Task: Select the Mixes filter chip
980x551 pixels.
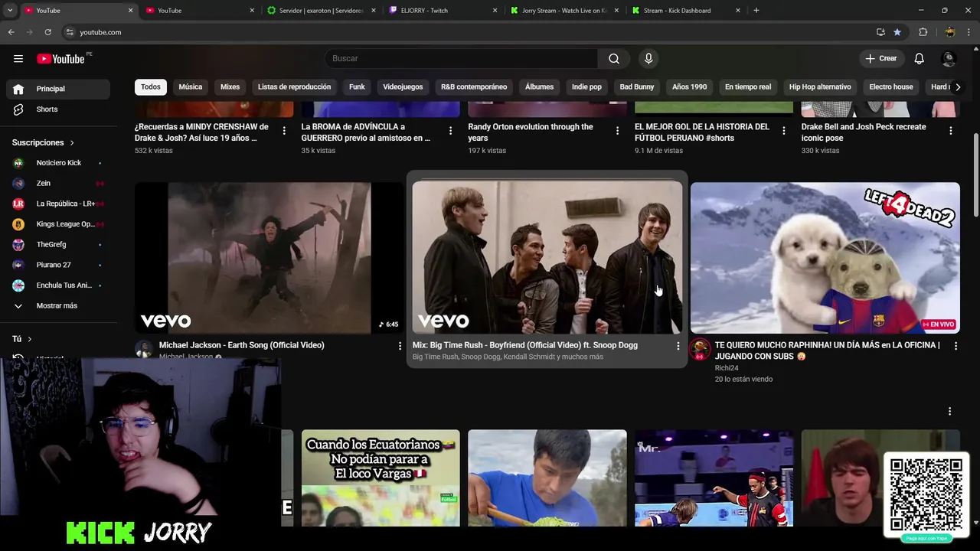Action: click(230, 87)
